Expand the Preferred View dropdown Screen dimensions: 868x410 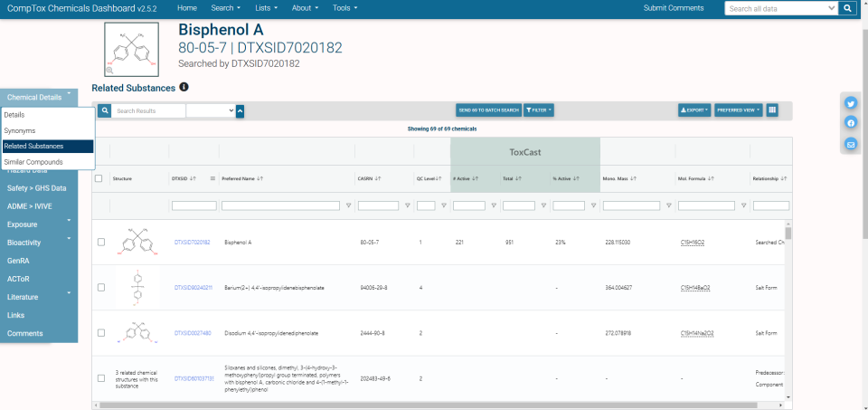[738, 110]
